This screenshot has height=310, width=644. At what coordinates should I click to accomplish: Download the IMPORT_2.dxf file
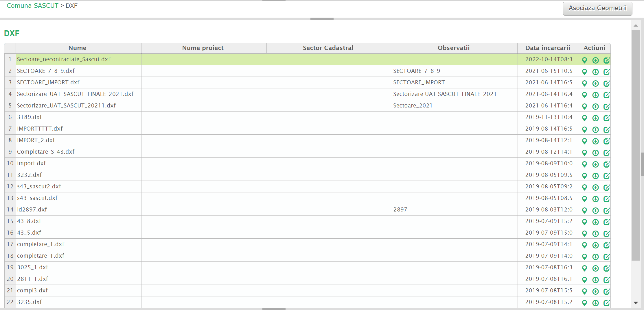click(595, 141)
